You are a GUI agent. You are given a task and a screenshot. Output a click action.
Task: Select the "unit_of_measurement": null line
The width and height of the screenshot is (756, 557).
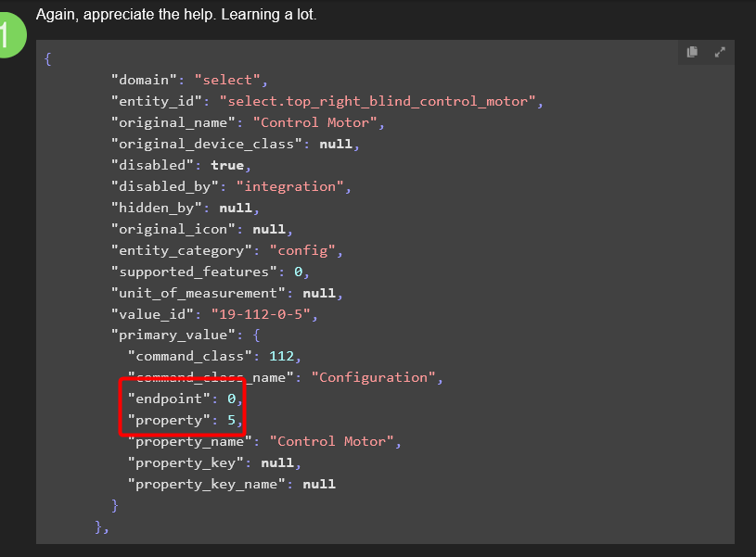click(227, 293)
